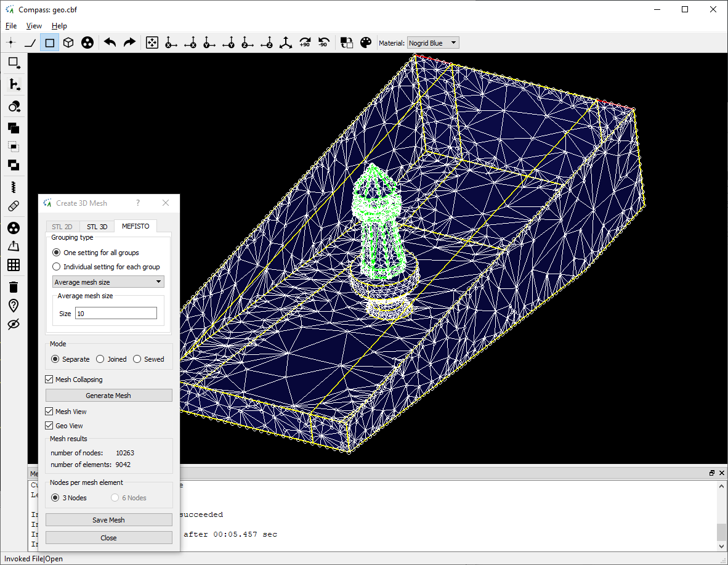Open the color palette icon

366,43
